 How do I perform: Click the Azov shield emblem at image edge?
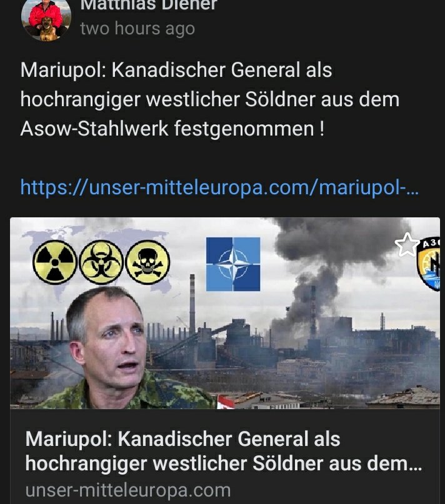429,265
